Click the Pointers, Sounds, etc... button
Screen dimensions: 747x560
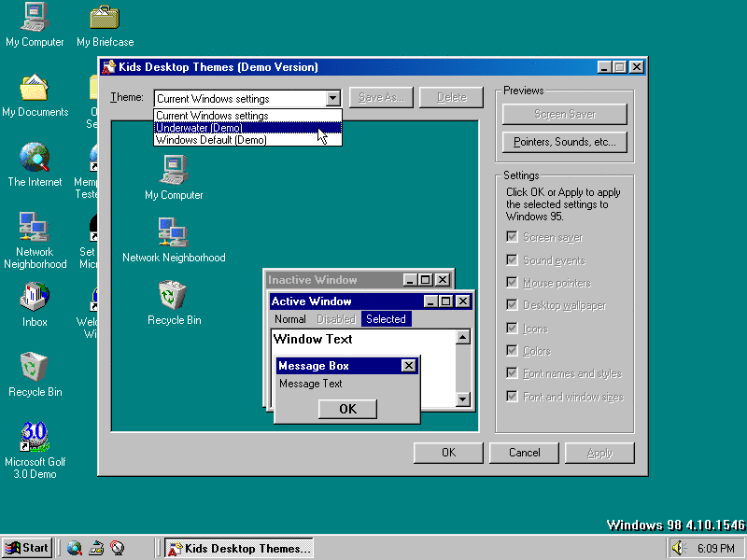564,142
